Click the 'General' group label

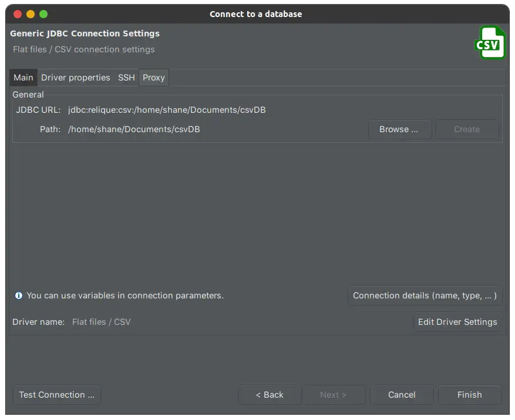click(x=28, y=95)
